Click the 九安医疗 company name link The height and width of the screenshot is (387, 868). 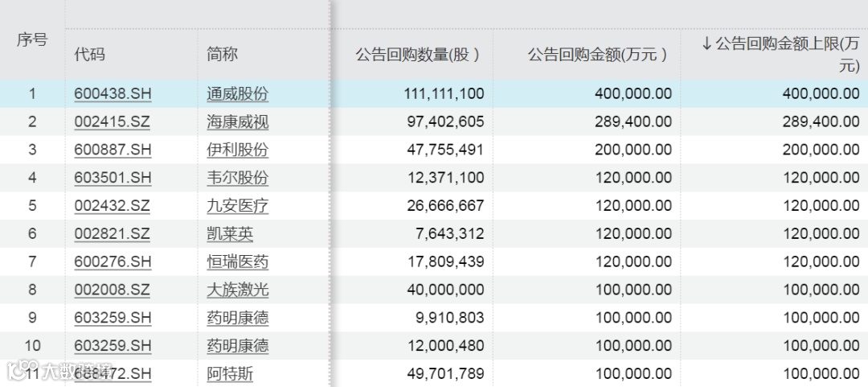237,206
